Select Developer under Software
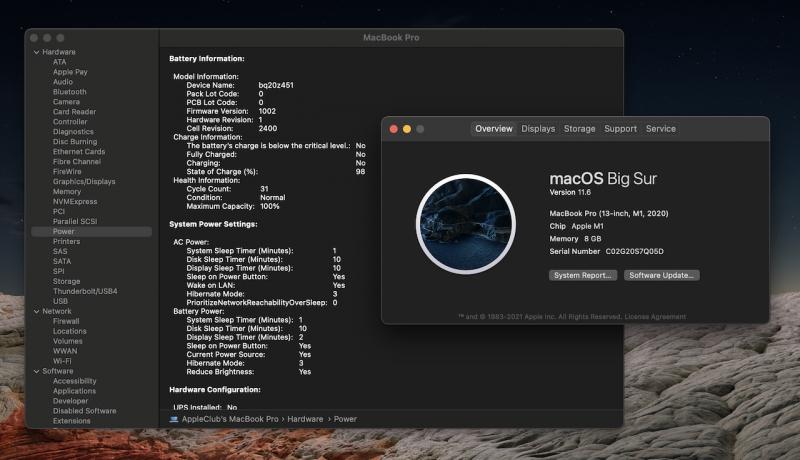The image size is (800, 460). [70, 401]
